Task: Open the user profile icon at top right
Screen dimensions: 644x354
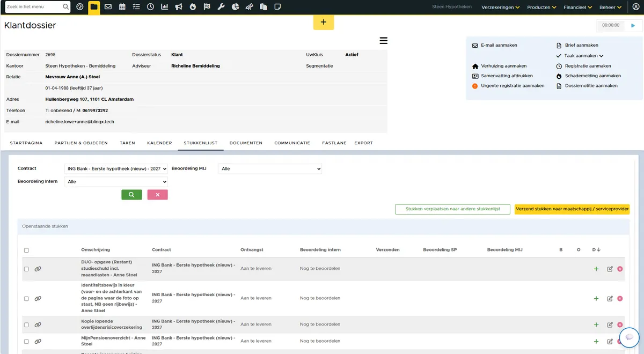Action: click(635, 7)
